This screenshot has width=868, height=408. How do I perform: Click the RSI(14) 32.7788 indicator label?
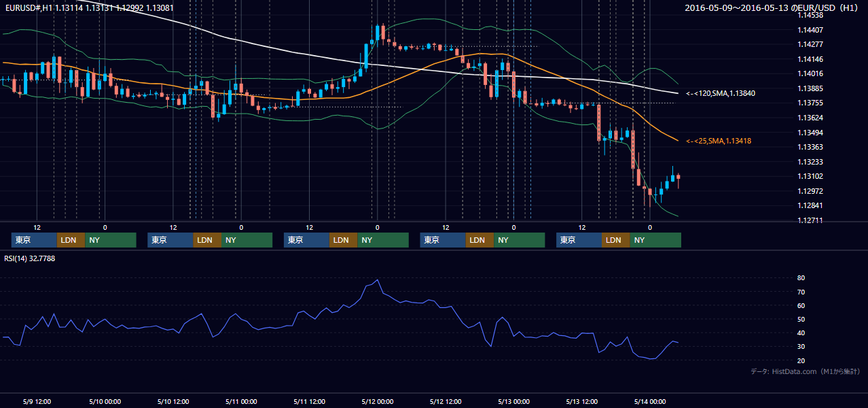pyautogui.click(x=30, y=258)
